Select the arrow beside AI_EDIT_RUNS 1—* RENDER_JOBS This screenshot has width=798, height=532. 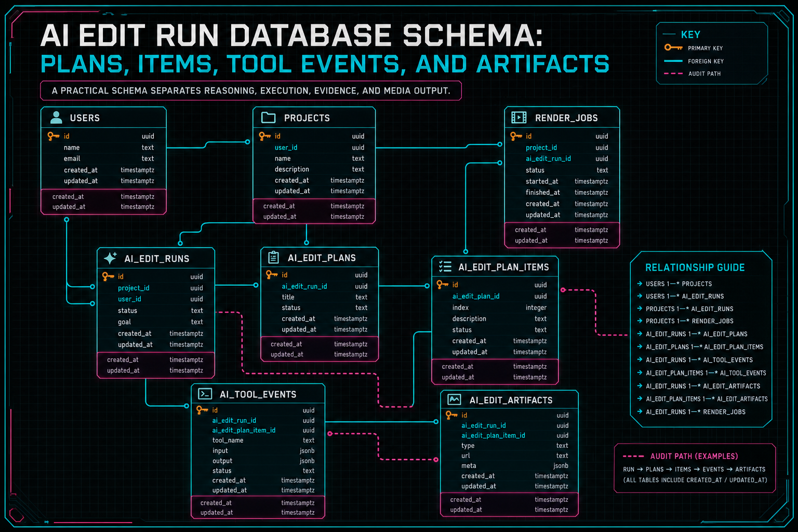(640, 412)
